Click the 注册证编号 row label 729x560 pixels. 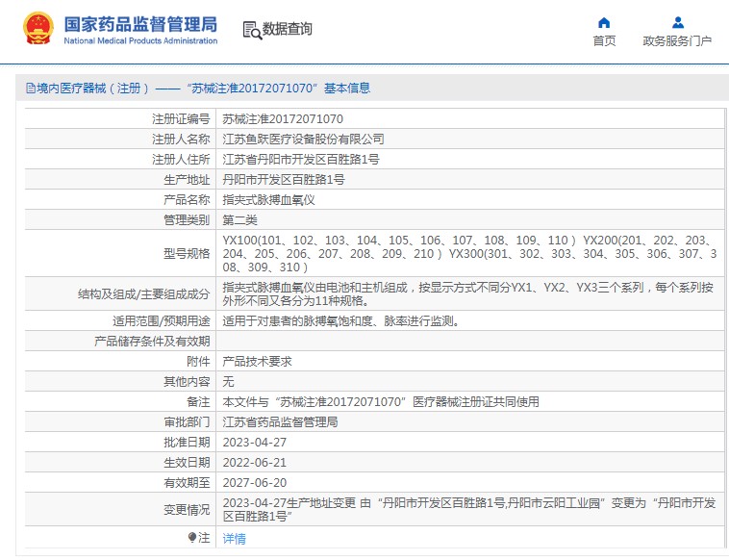(x=181, y=119)
